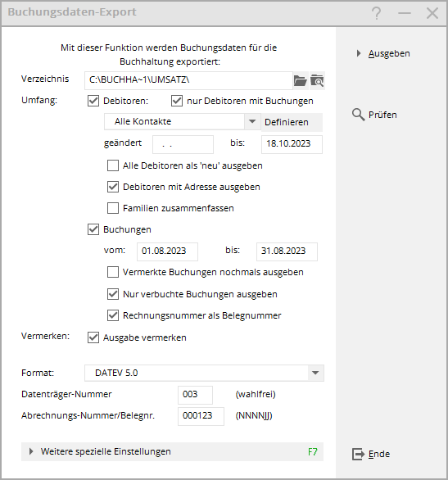Minimize the Buchungsdaten-Export window

(x=405, y=13)
